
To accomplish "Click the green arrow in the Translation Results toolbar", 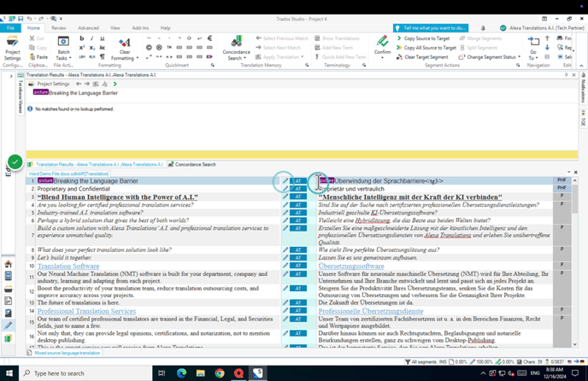I will click(115, 84).
